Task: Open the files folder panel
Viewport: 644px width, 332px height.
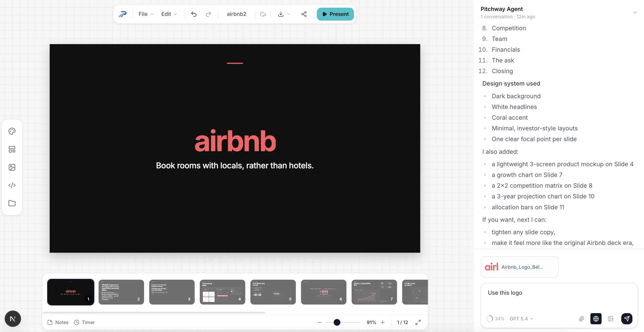Action: [12, 203]
